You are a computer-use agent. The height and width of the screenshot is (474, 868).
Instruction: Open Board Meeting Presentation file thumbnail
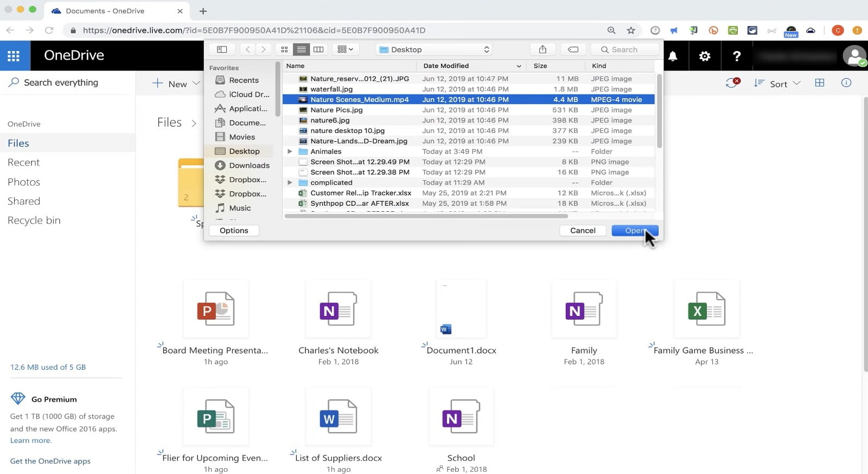216,308
